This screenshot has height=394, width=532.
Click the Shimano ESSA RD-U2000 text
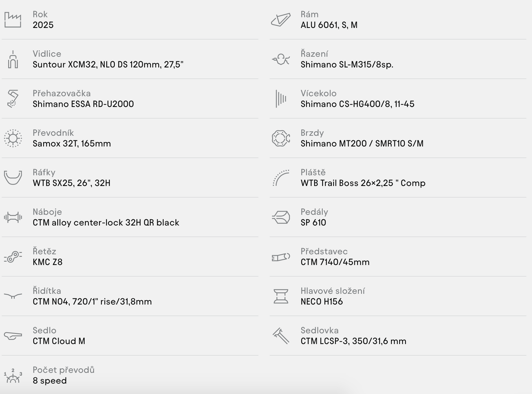coord(83,104)
